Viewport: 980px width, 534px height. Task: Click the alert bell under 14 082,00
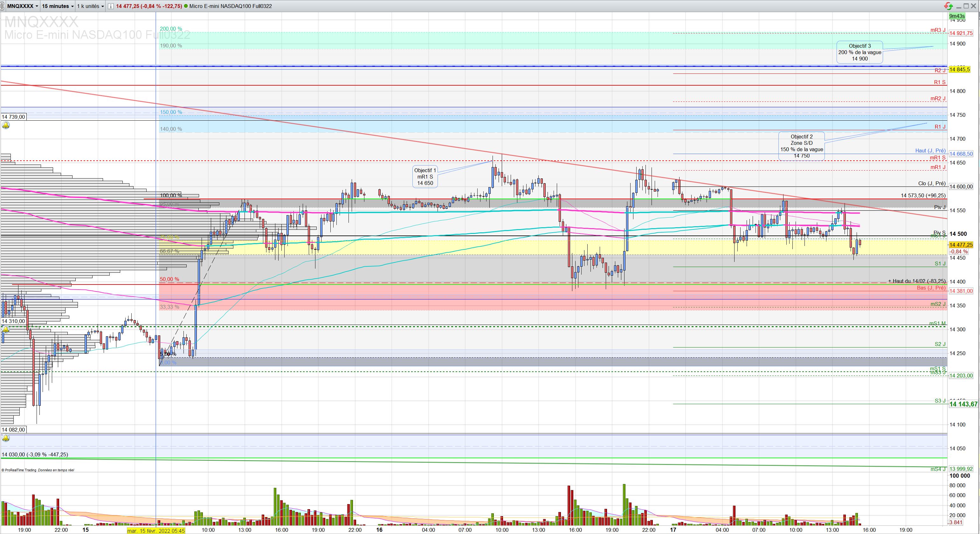pos(6,439)
